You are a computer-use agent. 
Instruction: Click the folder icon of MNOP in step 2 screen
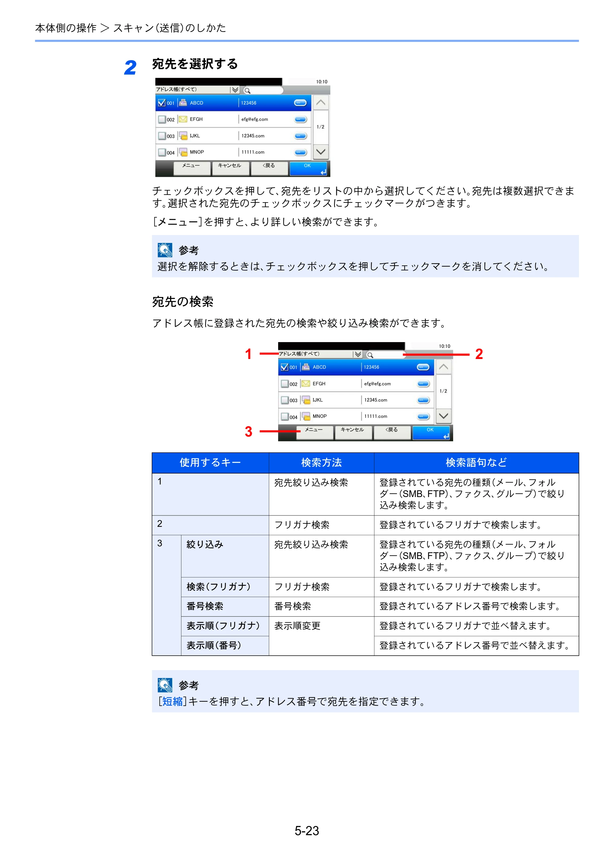[x=183, y=152]
